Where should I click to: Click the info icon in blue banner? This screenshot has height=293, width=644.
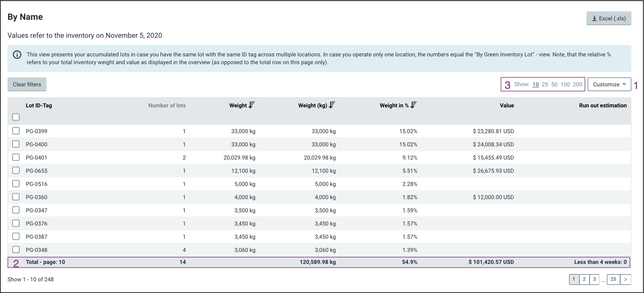point(17,55)
